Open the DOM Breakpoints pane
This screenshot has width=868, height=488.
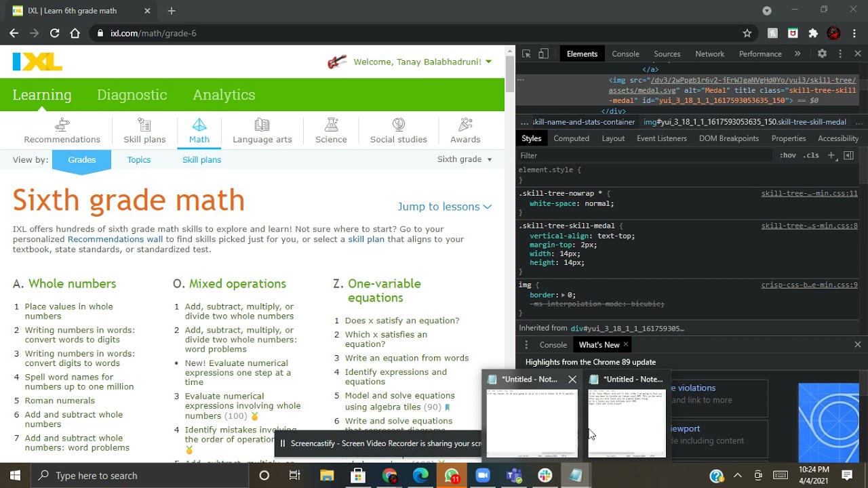click(729, 138)
